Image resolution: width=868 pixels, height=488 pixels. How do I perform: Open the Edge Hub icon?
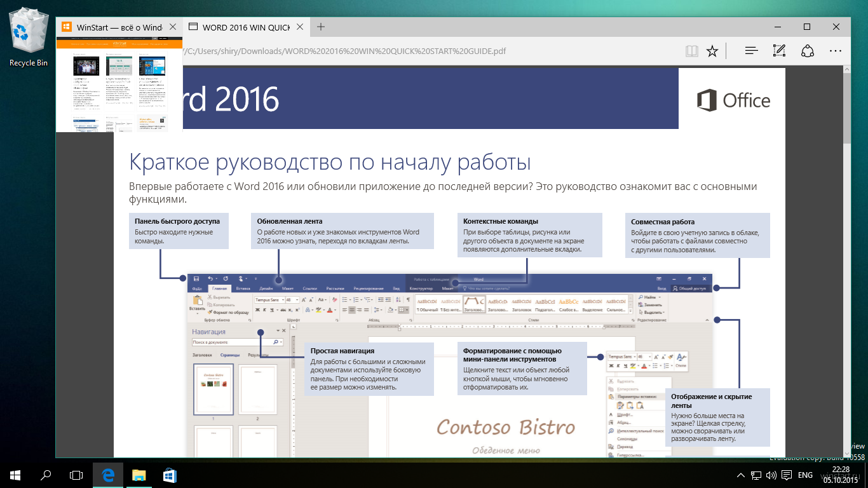coord(751,51)
